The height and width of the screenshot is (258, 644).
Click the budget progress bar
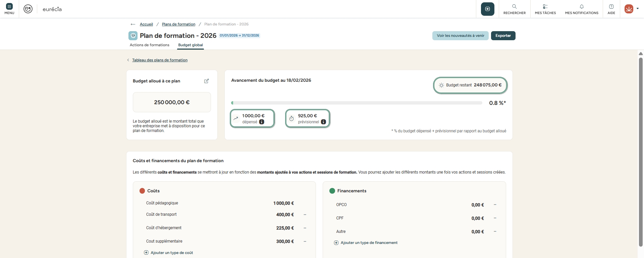tap(357, 103)
